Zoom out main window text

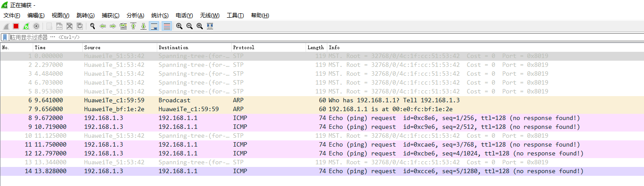tap(190, 26)
